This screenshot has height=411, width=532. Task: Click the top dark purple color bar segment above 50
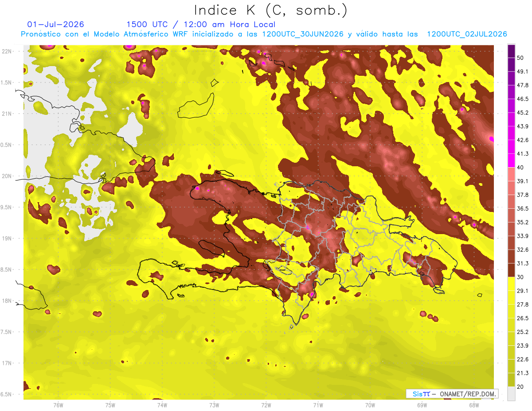511,52
